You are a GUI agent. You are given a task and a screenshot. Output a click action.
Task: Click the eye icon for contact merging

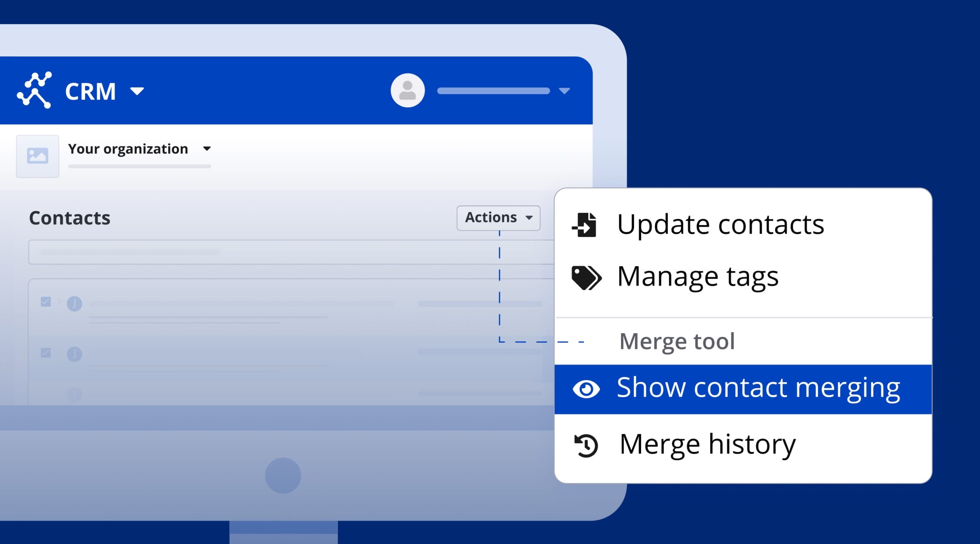pyautogui.click(x=586, y=389)
